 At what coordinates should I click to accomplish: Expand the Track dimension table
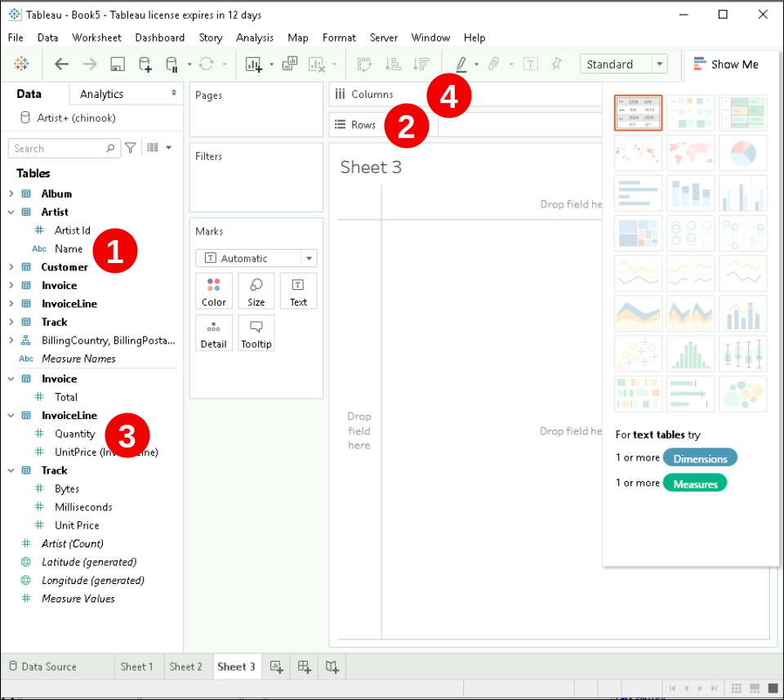click(x=11, y=322)
